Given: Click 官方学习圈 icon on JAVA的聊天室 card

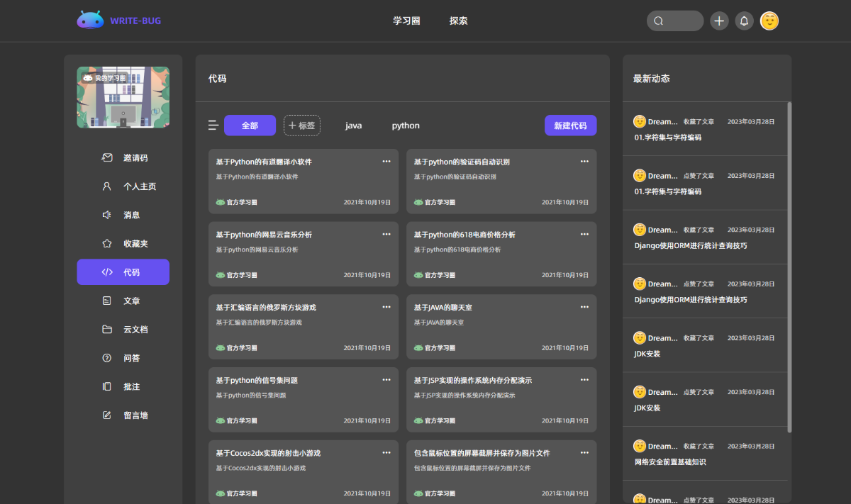Looking at the screenshot, I should click(x=418, y=348).
